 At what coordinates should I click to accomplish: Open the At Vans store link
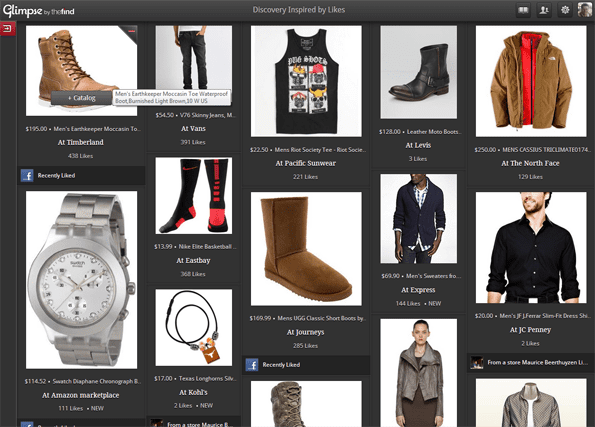pyautogui.click(x=193, y=129)
